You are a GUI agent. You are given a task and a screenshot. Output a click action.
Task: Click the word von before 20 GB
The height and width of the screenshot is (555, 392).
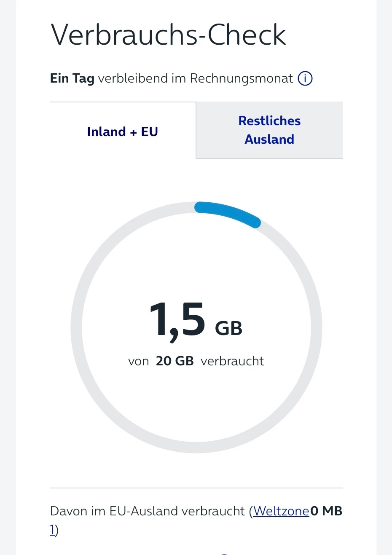point(139,361)
